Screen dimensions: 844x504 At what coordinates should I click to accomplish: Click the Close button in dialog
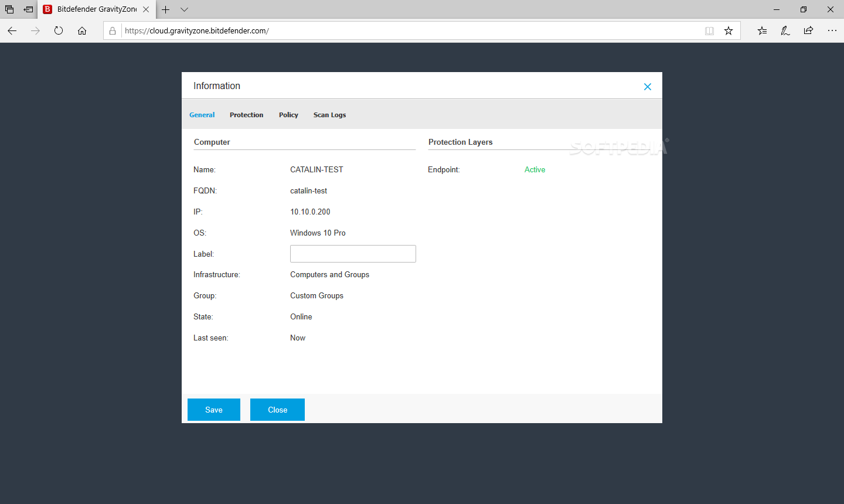click(277, 410)
